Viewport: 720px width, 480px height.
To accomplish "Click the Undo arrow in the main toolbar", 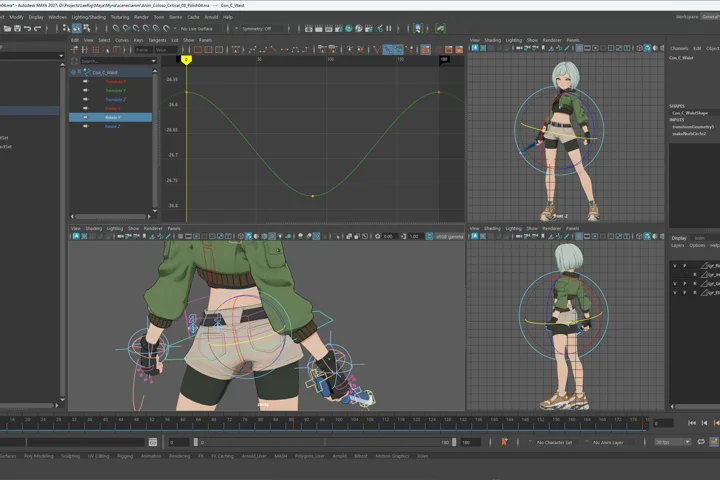I will pyautogui.click(x=28, y=28).
